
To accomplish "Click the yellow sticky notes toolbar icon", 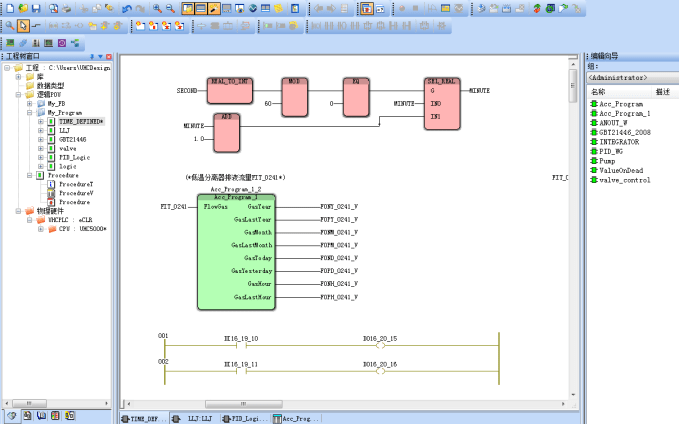I will [278, 8].
